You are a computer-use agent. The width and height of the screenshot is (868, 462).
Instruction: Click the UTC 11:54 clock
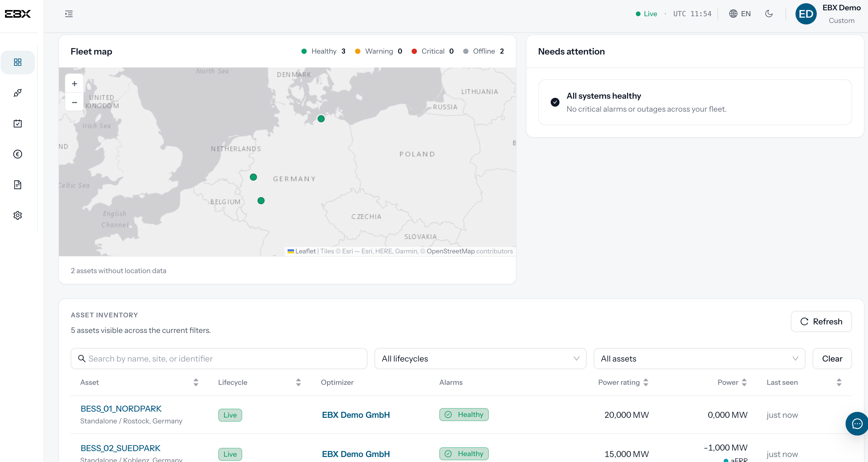click(x=692, y=14)
